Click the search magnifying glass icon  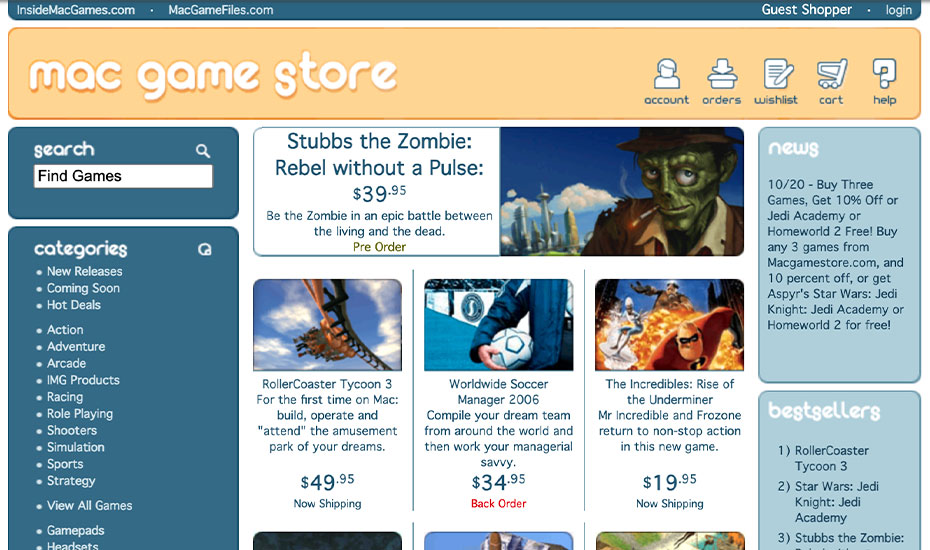coord(203,151)
